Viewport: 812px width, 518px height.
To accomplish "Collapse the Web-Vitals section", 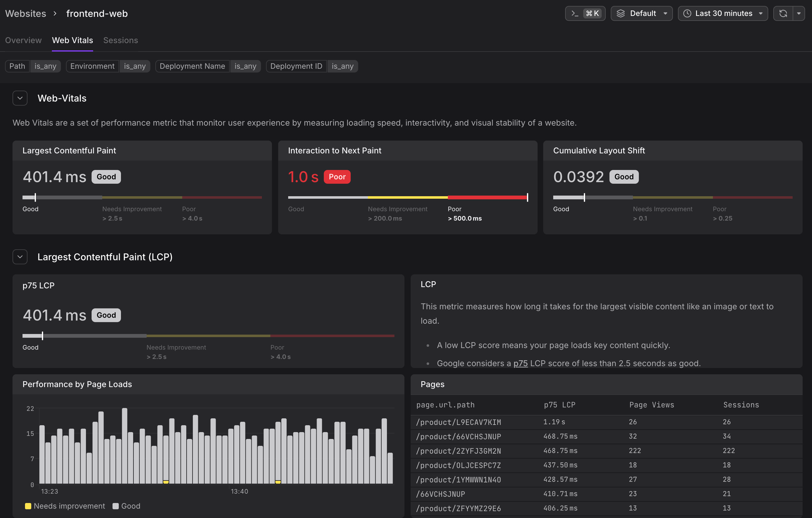I will [20, 98].
